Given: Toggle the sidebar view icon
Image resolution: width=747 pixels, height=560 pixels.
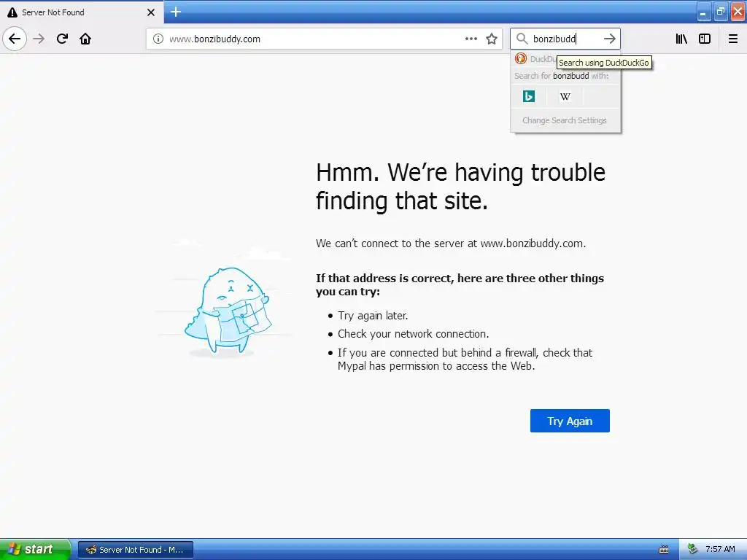Looking at the screenshot, I should pyautogui.click(x=705, y=39).
